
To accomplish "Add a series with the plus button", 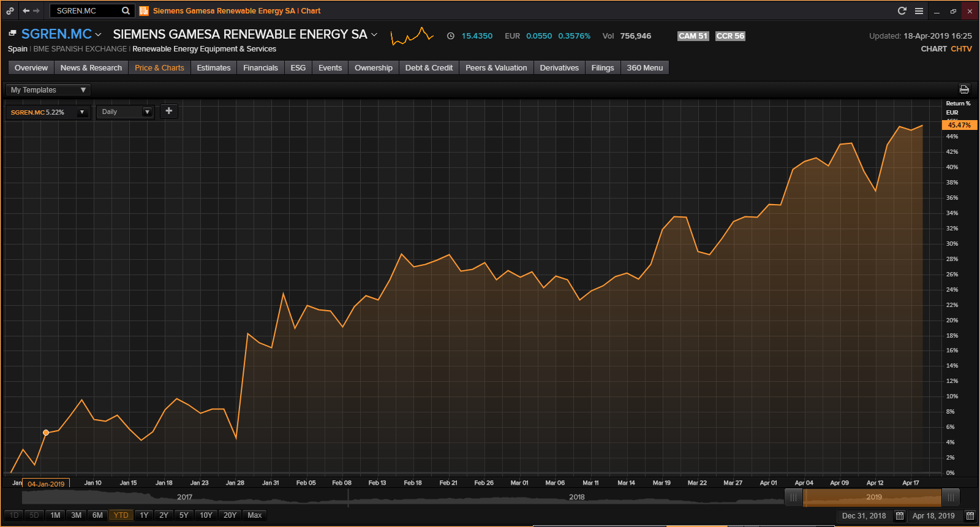I will pyautogui.click(x=169, y=111).
